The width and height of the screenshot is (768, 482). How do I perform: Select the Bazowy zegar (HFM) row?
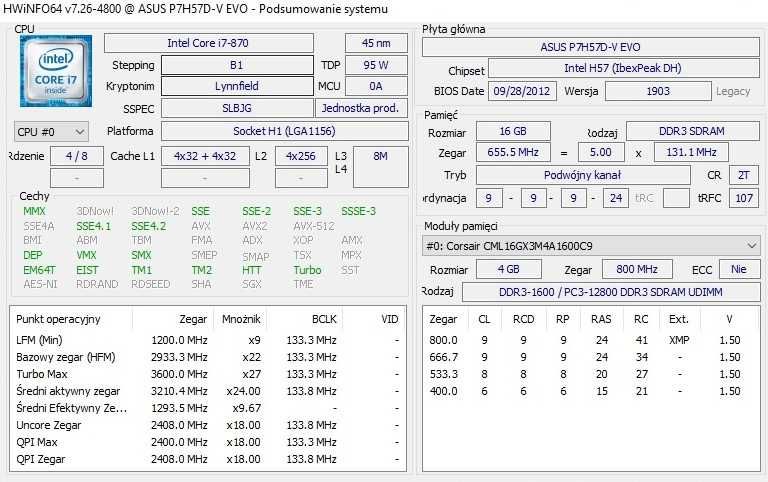click(208, 357)
